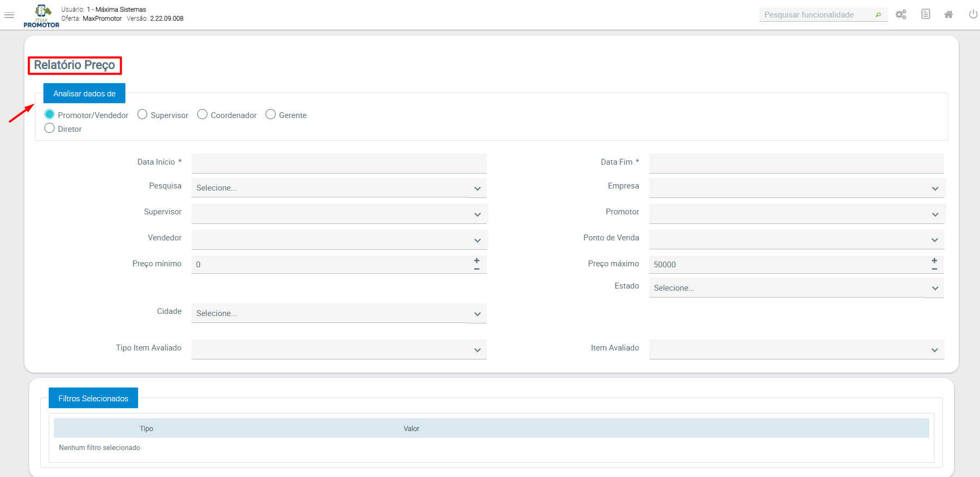Screen dimensions: 980x477
Task: Click the Valor column header
Action: click(411, 428)
